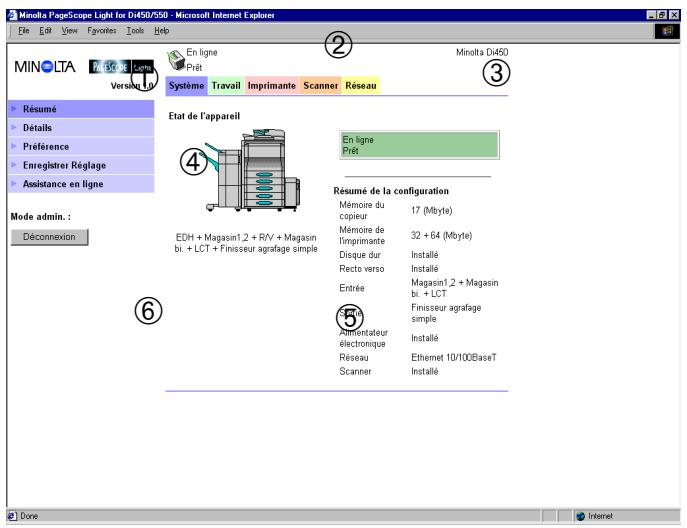Click the arrow bullet beside Assistance en ligne
This screenshot has width=687, height=528.
coord(14,183)
